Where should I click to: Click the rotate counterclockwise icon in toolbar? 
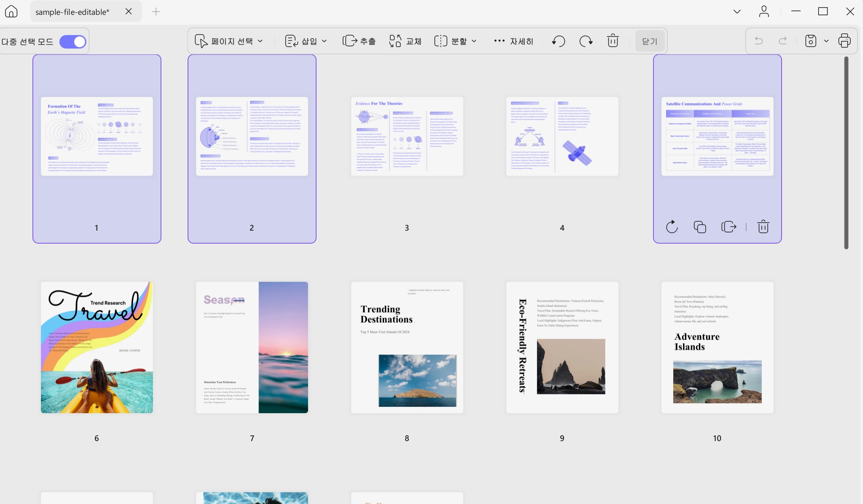(x=558, y=41)
